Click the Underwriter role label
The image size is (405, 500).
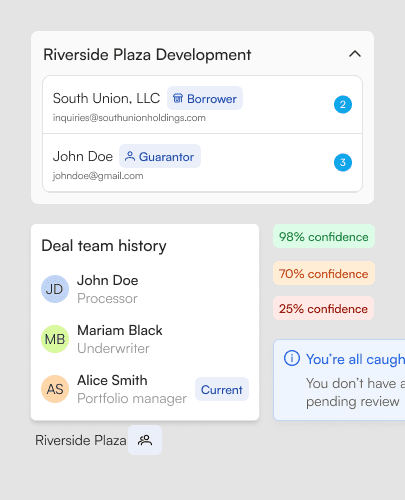(x=113, y=348)
